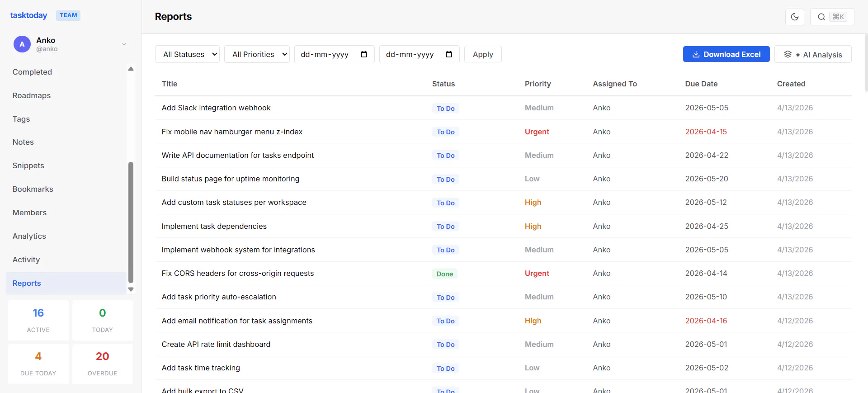This screenshot has width=868, height=393.
Task: Click the Due Date column header
Action: click(x=701, y=84)
